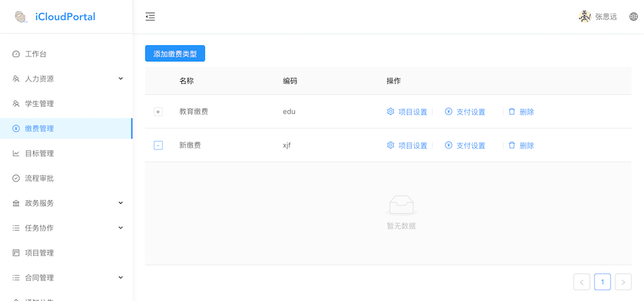
Task: Click the iCloudPortal title text
Action: point(65,17)
